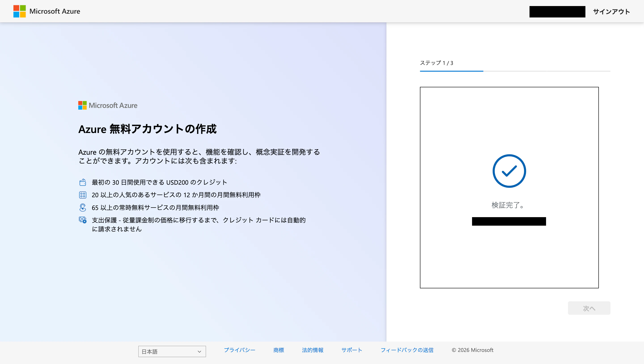644x364 pixels.
Task: Click the ステップ 1 / 3 step label
Action: click(436, 63)
